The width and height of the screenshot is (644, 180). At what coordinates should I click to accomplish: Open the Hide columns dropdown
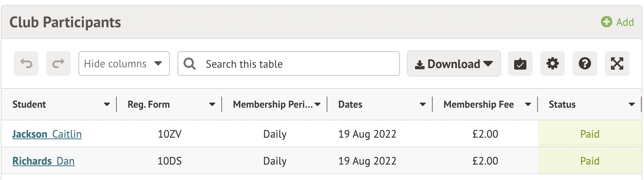[x=124, y=63]
